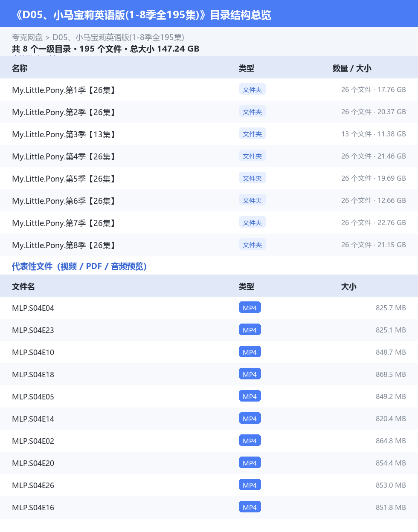Select file name MLP.S04E02
This screenshot has height=532, width=418.
tap(33, 441)
